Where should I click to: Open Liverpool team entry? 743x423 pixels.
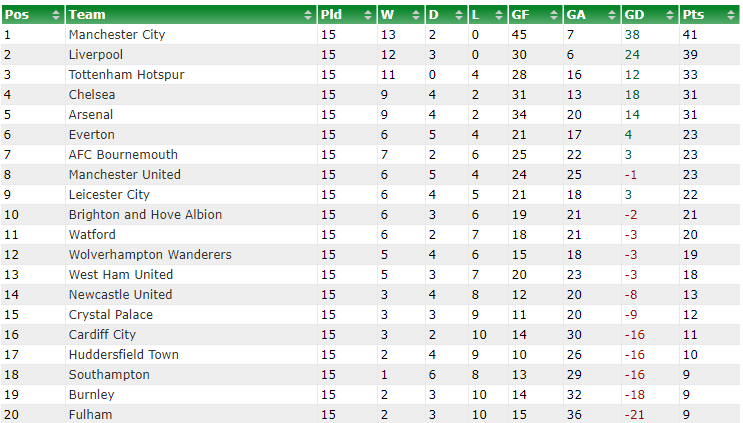click(x=96, y=54)
